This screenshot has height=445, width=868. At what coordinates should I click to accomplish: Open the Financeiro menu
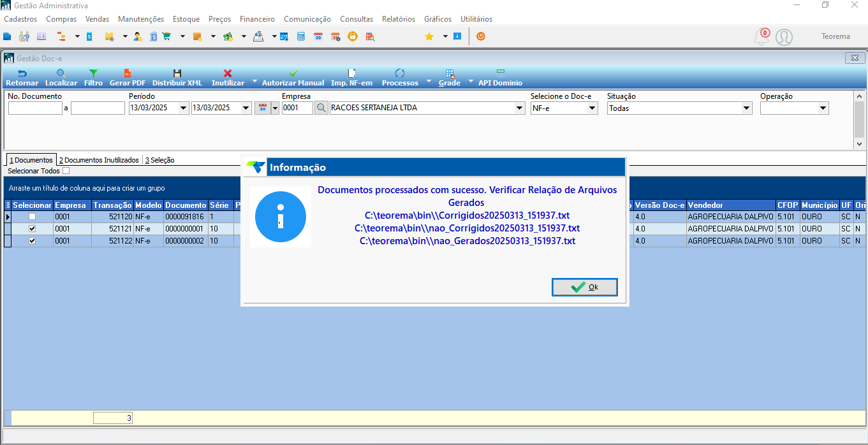tap(257, 19)
